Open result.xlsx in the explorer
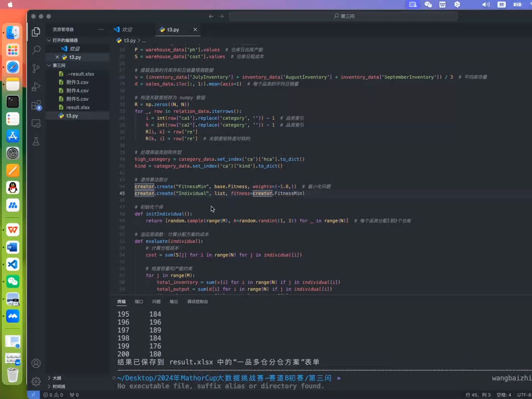This screenshot has width=532, height=399. coord(78,107)
